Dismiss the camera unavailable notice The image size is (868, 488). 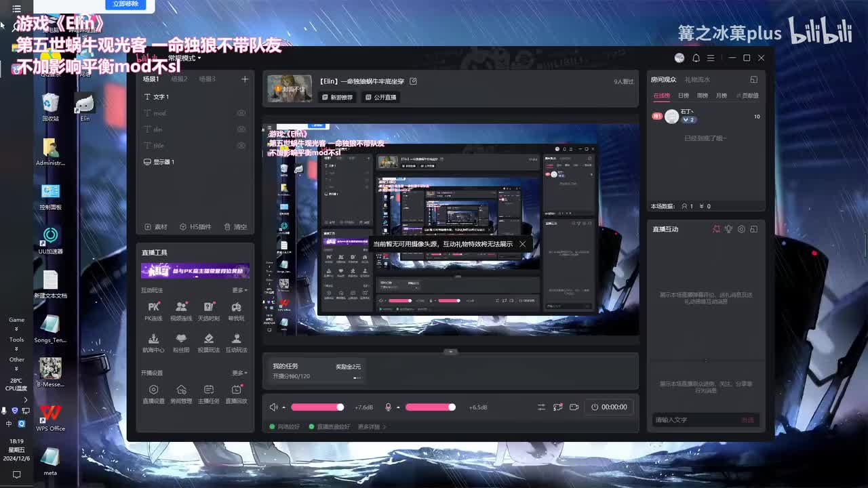pyautogui.click(x=522, y=244)
